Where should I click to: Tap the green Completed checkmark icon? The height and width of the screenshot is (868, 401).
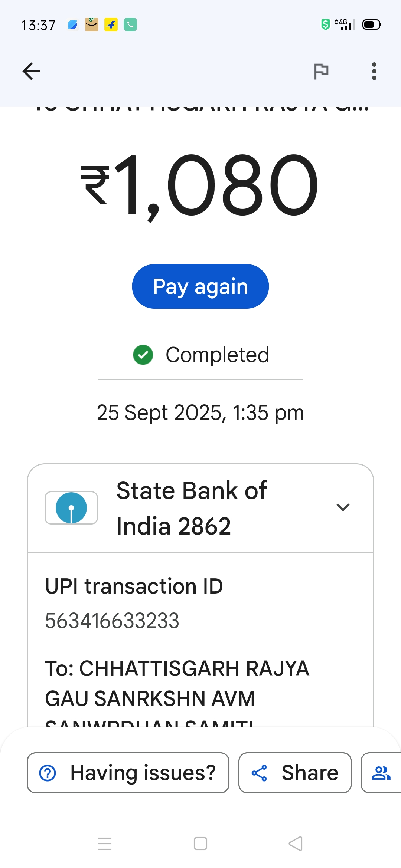143,355
